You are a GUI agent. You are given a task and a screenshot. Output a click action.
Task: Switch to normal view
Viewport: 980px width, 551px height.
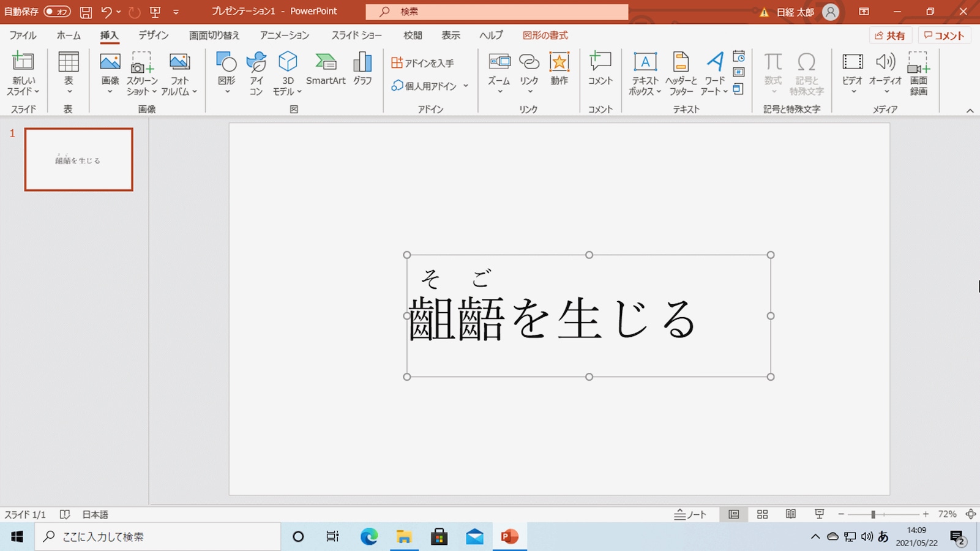click(x=733, y=514)
